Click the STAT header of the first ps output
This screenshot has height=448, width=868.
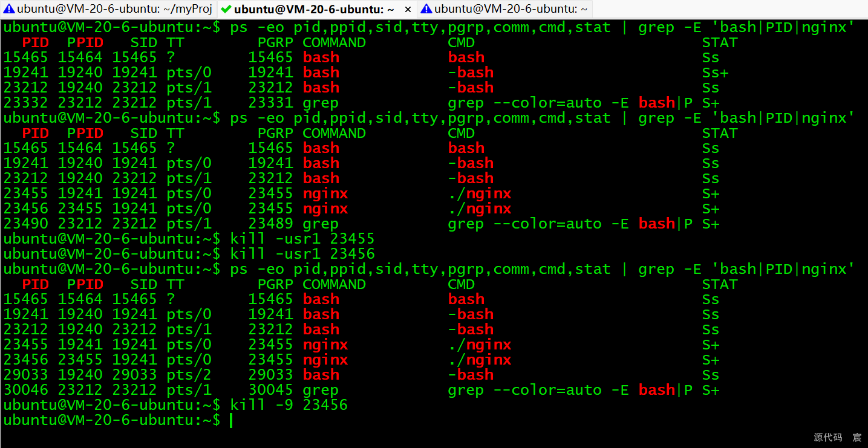[x=720, y=42]
